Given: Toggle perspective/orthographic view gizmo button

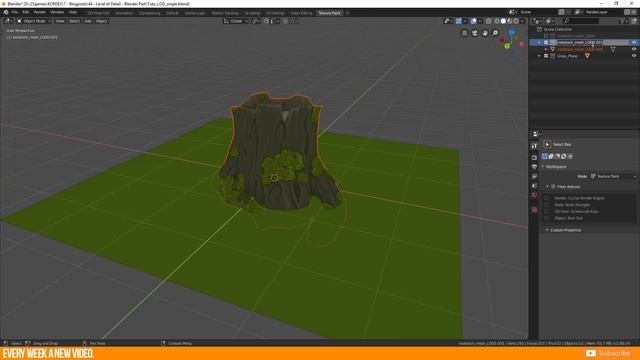Looking at the screenshot, I should tap(464, 33).
